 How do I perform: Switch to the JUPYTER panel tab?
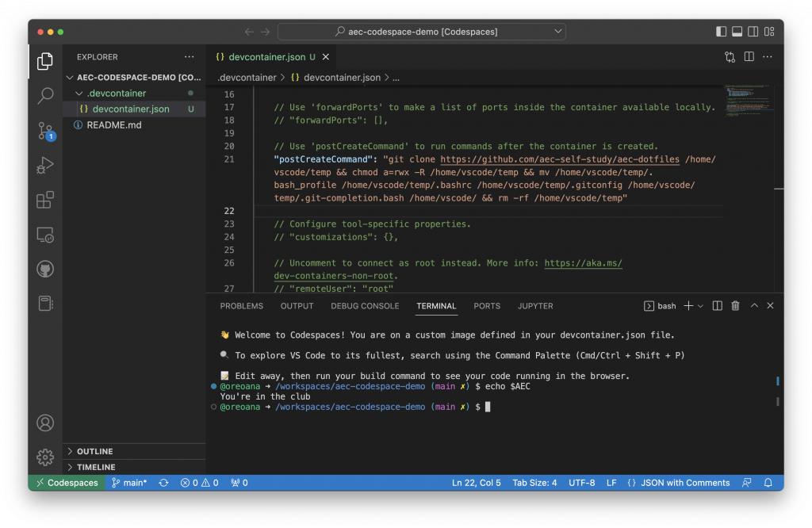535,306
